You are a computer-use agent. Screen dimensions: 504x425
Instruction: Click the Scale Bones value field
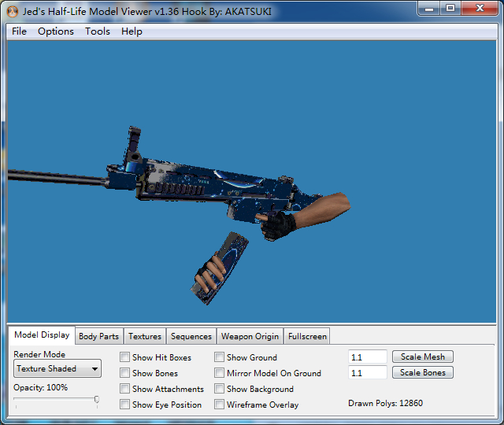368,373
